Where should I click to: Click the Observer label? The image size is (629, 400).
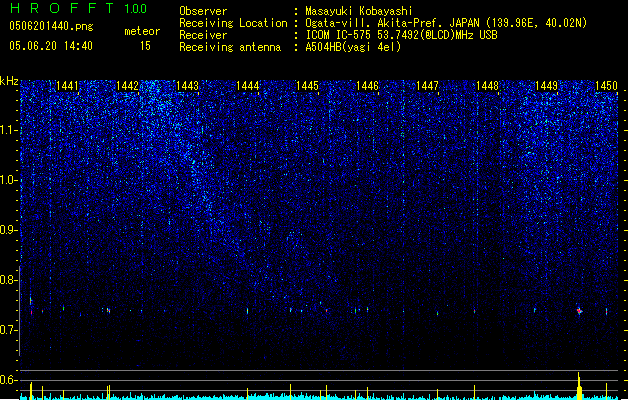click(x=203, y=11)
